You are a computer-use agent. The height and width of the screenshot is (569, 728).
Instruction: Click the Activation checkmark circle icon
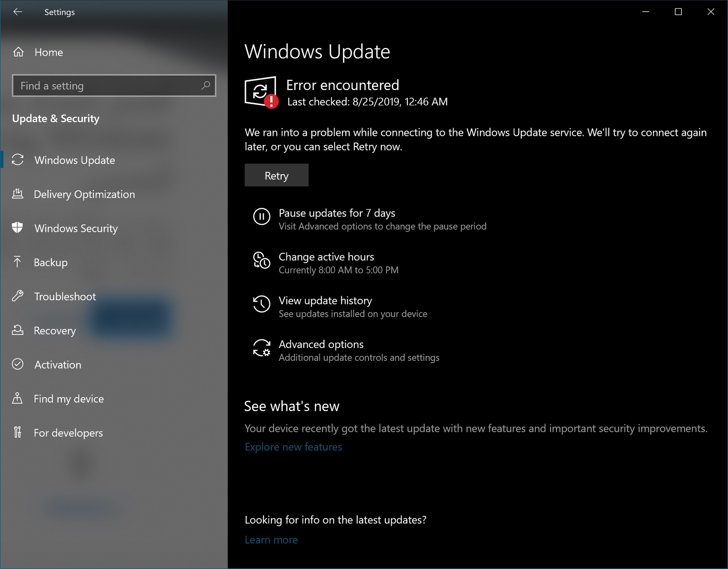(17, 364)
